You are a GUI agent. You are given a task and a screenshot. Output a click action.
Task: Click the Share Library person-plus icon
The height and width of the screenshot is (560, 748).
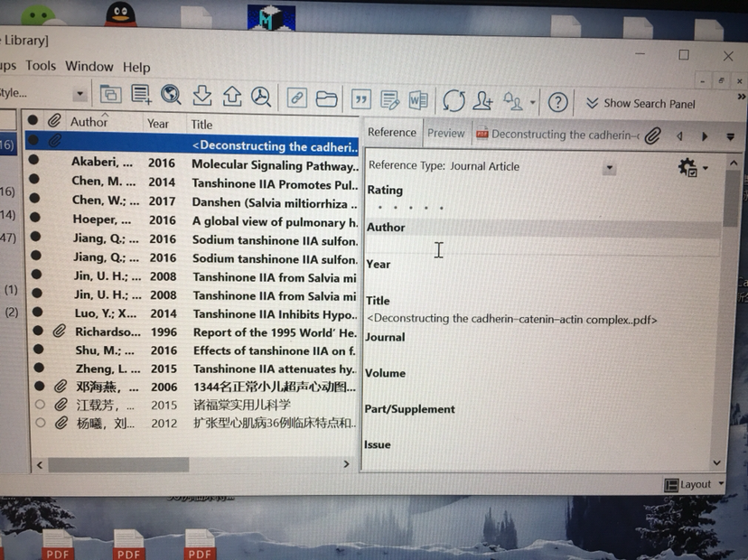click(482, 100)
